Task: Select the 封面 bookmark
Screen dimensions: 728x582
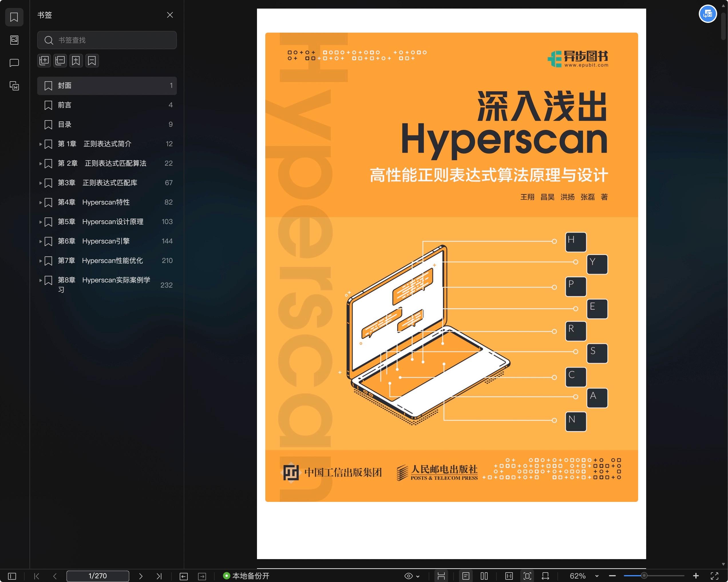Action: click(107, 86)
